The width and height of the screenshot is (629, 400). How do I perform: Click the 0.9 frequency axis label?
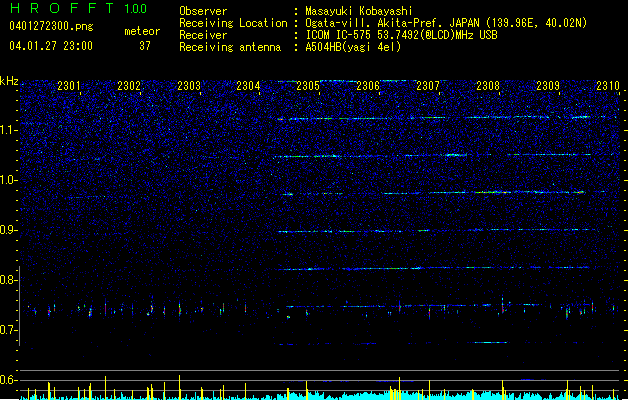coord(8,230)
